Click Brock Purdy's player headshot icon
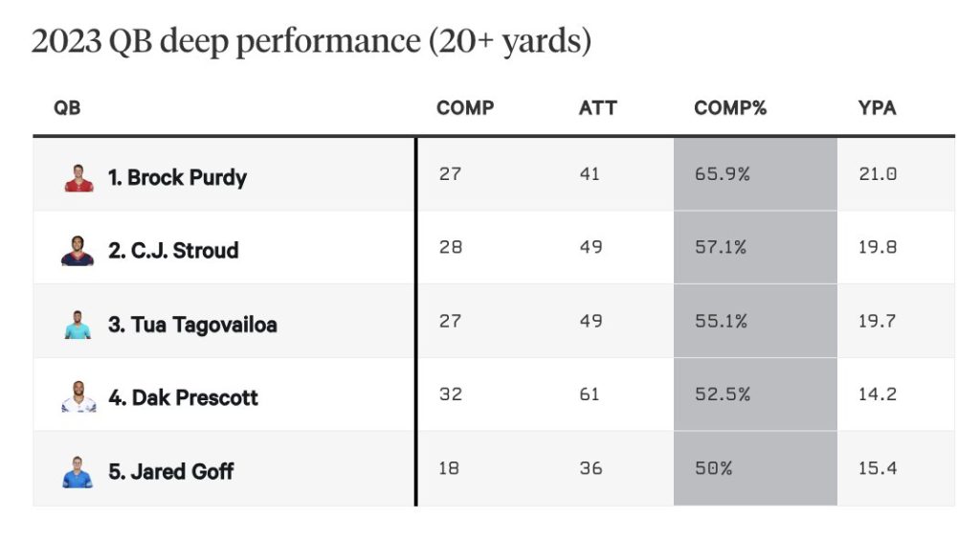Screen dimensions: 980x541 tap(78, 178)
